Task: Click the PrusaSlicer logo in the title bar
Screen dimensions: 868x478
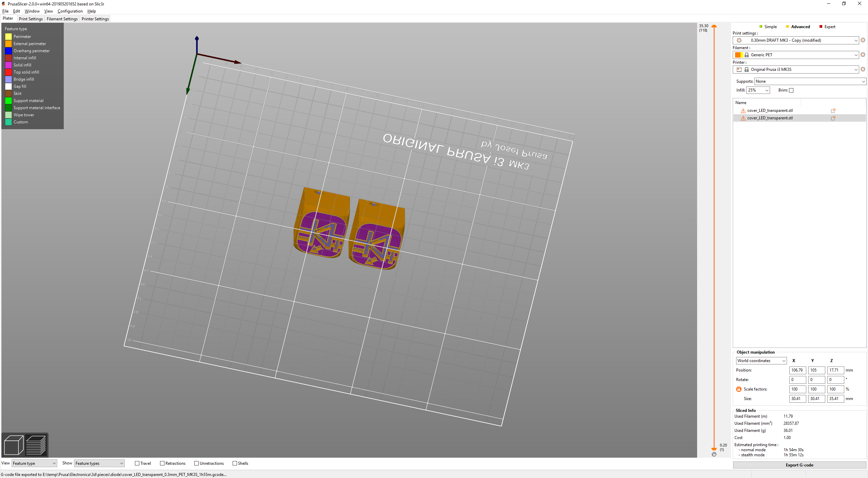Action: [x=3, y=4]
